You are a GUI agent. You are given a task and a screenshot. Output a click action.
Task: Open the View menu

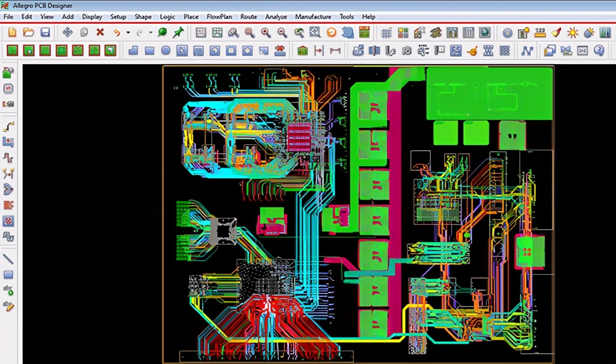click(x=47, y=17)
